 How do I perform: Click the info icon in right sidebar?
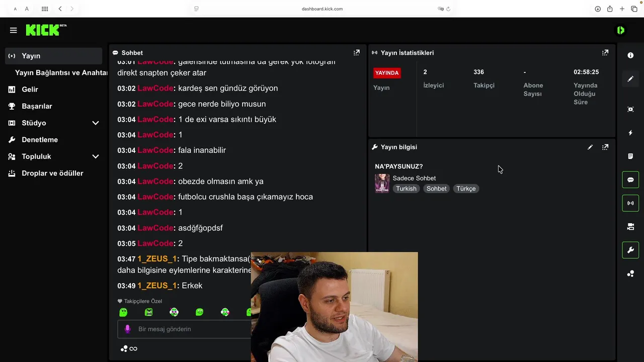(x=630, y=55)
